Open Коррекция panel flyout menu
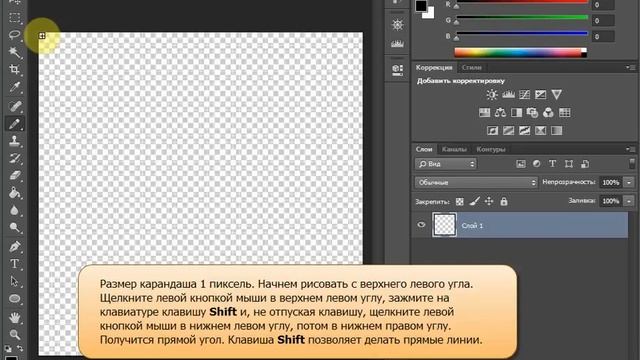Image resolution: width=640 pixels, height=360 pixels. click(x=631, y=67)
